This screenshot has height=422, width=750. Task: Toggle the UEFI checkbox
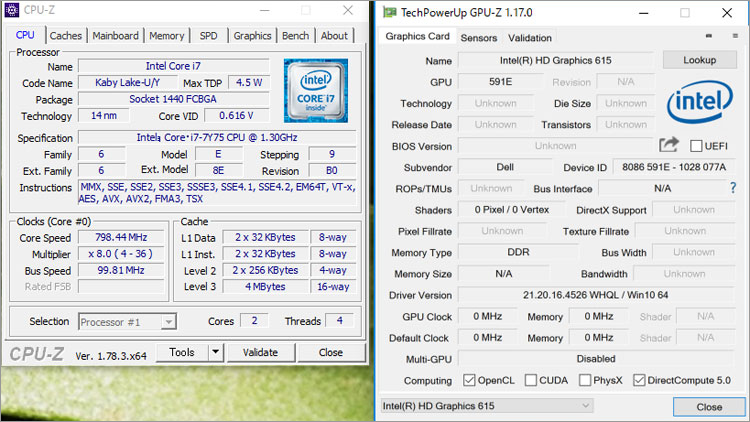[696, 146]
